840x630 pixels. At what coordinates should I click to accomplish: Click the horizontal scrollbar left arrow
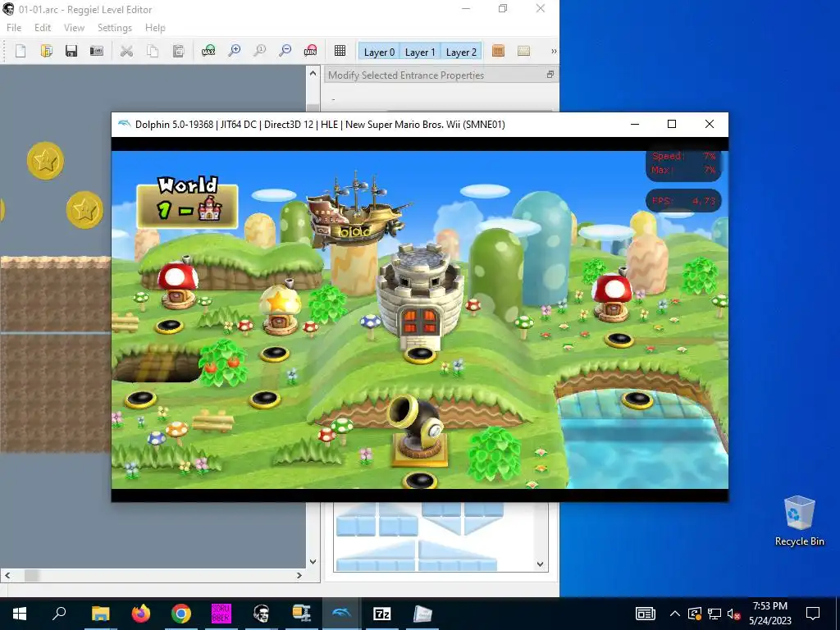[x=7, y=575]
